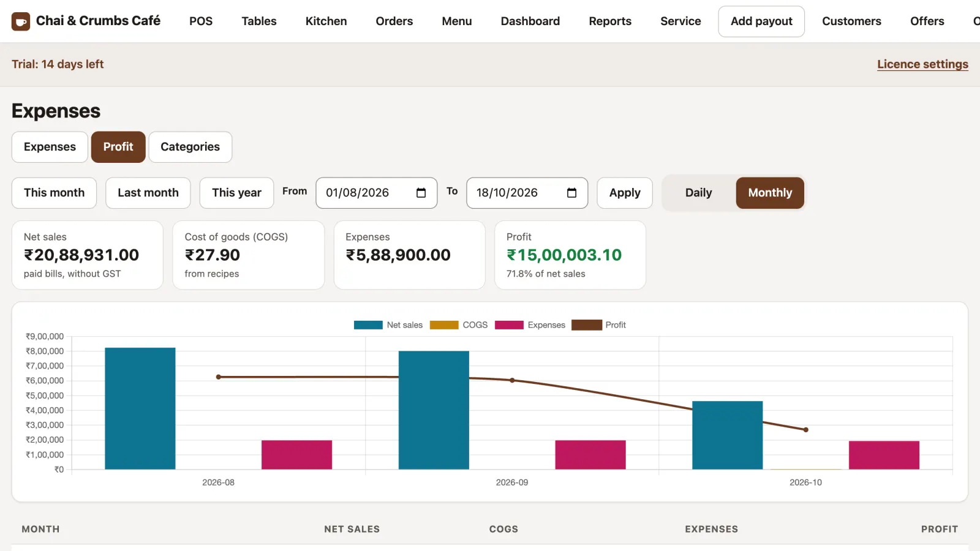This screenshot has width=980, height=551.
Task: Click Apply date range button
Action: pyautogui.click(x=625, y=193)
